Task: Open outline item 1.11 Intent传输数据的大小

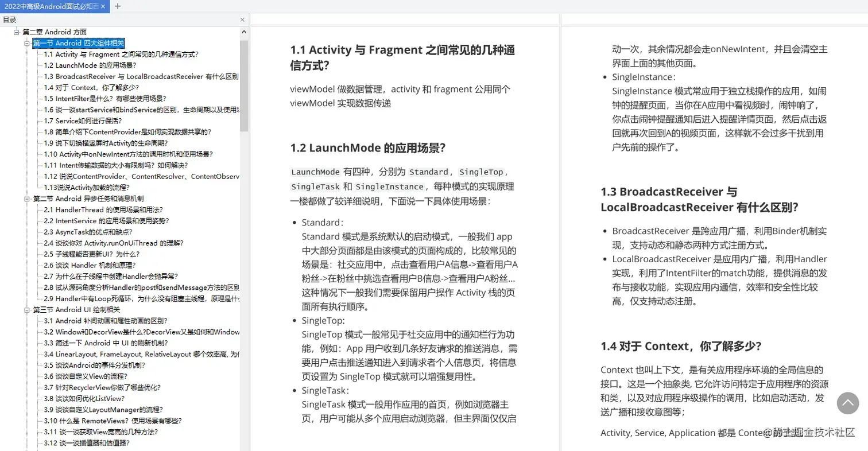Action: (115, 165)
